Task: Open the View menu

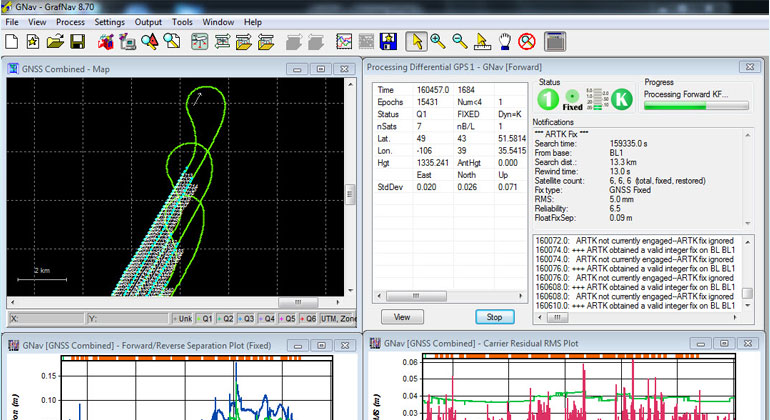Action: [x=37, y=22]
